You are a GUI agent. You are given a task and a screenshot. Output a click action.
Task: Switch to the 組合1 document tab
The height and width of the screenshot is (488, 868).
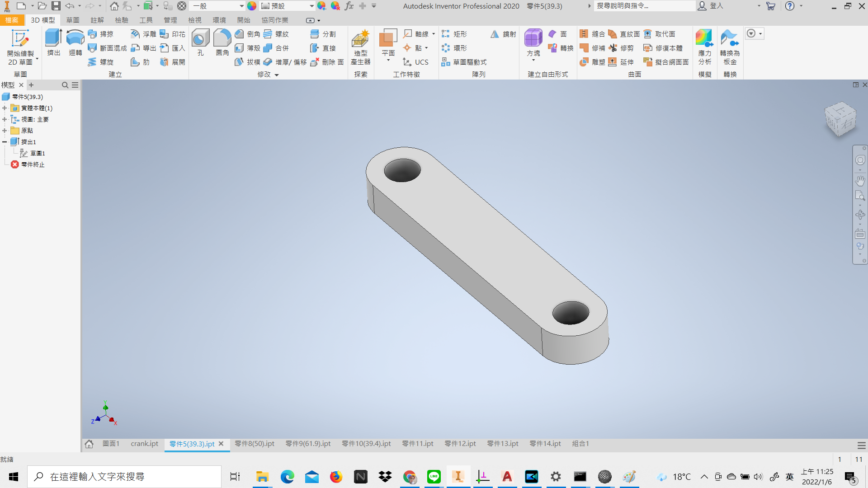click(x=580, y=444)
